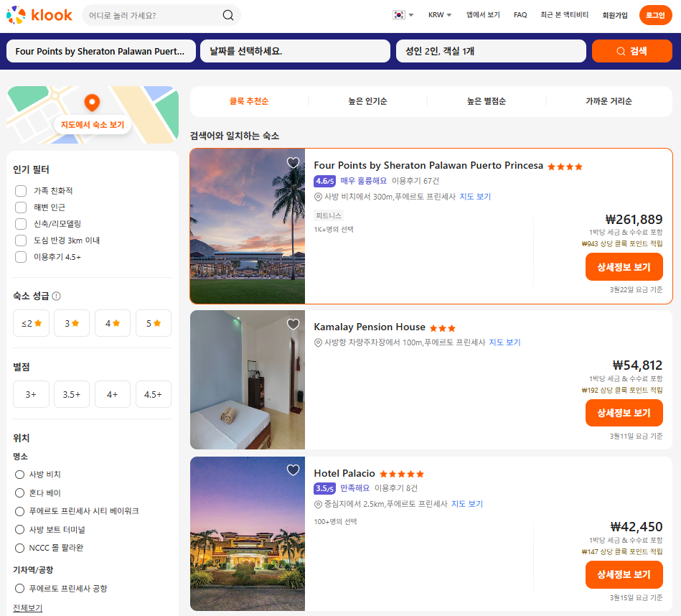The image size is (681, 616).
Task: Click 지도 보기 for Hotel Palacio
Action: pyautogui.click(x=467, y=504)
